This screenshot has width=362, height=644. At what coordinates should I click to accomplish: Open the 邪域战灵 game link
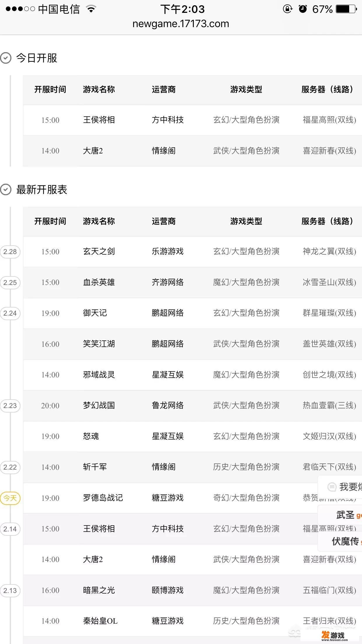(x=99, y=375)
